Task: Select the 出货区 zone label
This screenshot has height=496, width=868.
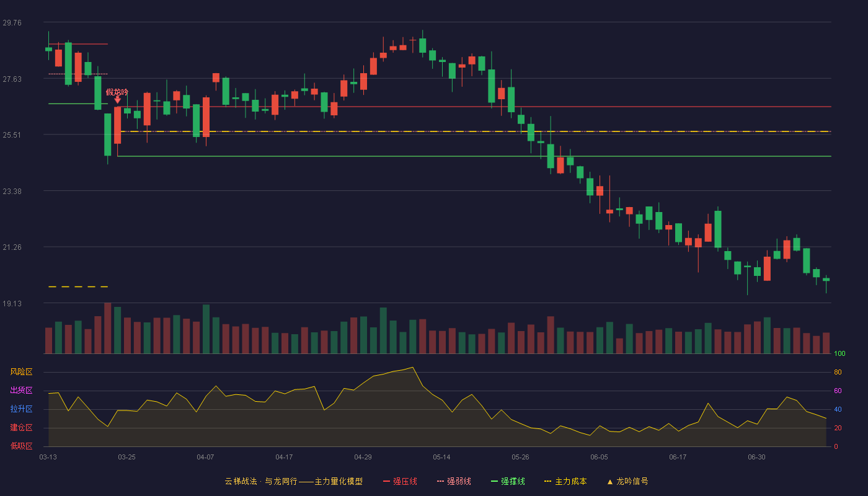Action: 22,391
